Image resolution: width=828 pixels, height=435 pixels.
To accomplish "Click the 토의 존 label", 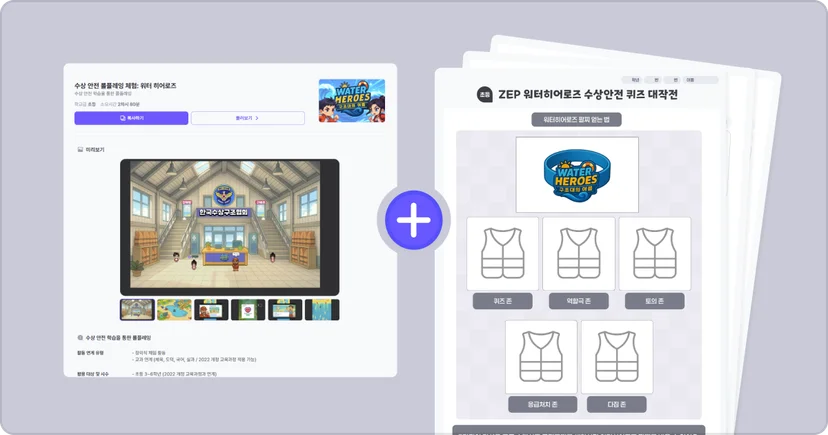I will pos(655,301).
